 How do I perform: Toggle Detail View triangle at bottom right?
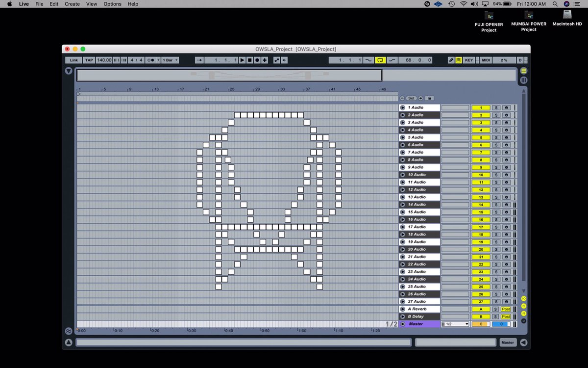pos(523,342)
